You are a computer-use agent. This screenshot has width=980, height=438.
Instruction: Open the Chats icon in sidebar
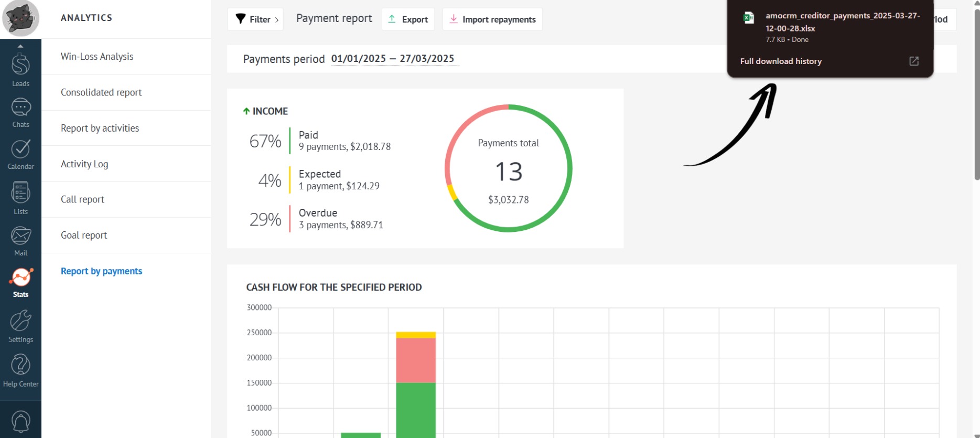click(x=20, y=109)
